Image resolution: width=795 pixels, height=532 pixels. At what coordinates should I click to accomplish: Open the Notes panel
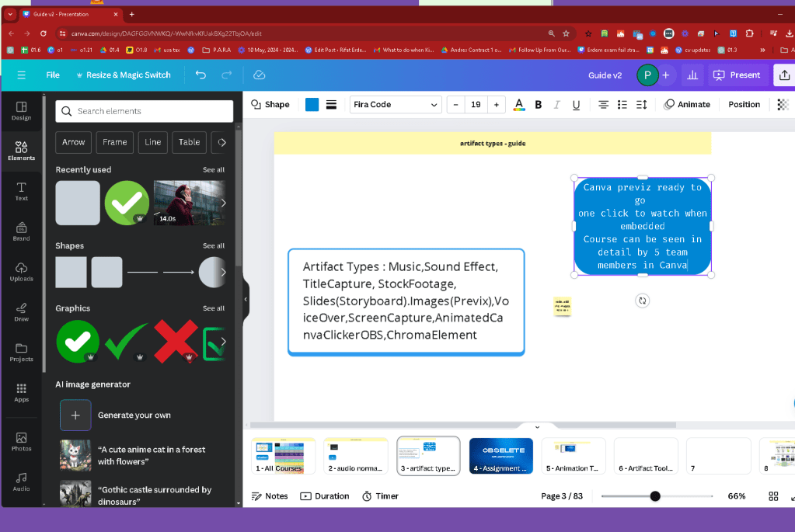click(269, 496)
